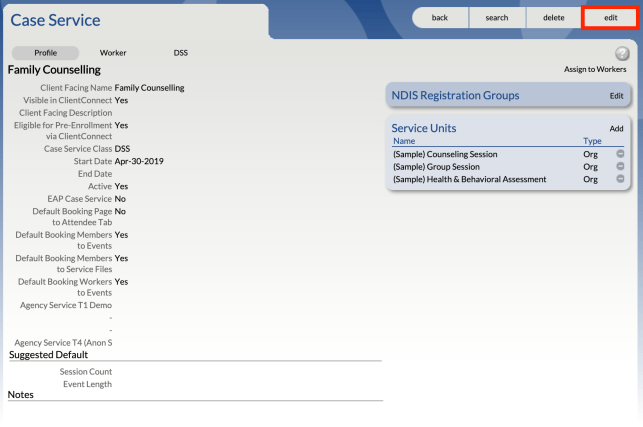Open the DSS tab

(180, 53)
